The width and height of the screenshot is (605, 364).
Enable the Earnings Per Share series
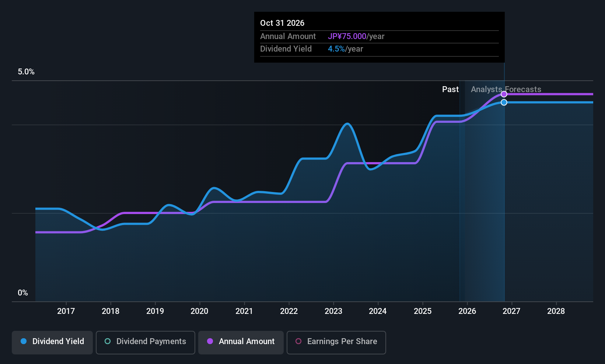[x=336, y=342]
